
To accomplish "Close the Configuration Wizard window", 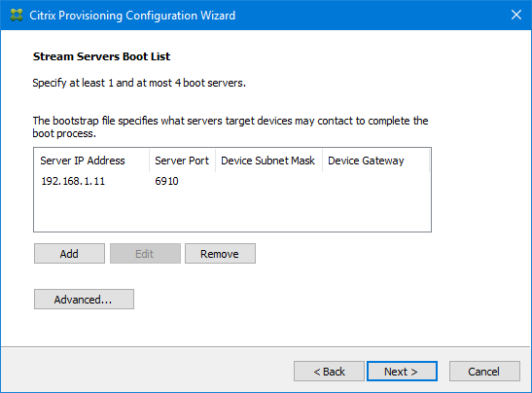I will point(516,15).
